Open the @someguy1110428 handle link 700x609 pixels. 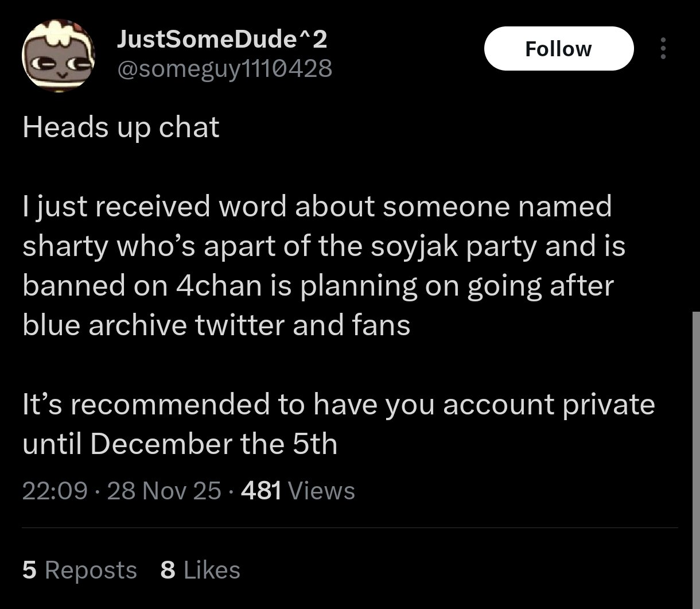point(224,69)
